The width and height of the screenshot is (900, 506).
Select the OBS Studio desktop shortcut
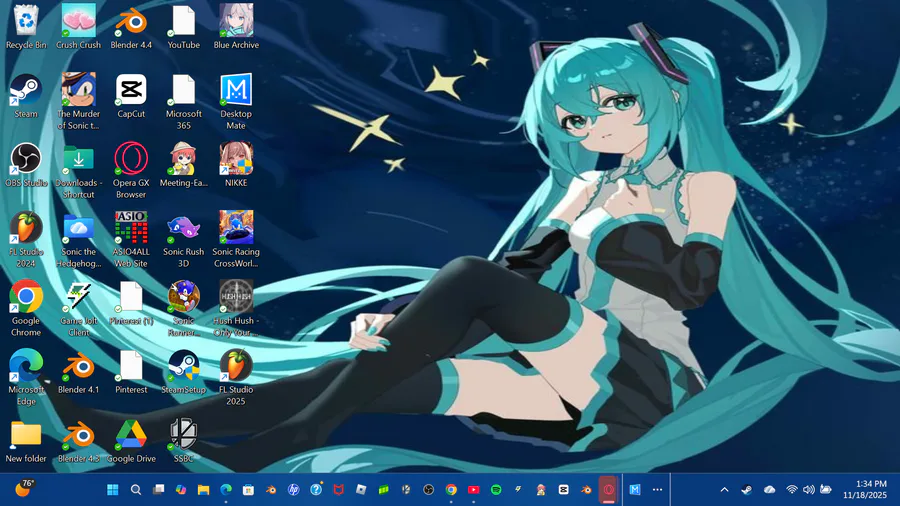pos(26,165)
